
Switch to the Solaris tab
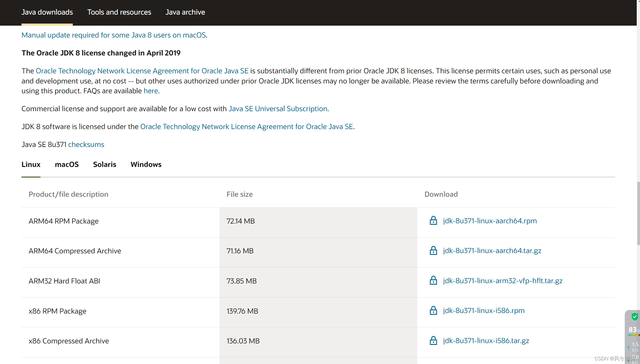(x=104, y=165)
